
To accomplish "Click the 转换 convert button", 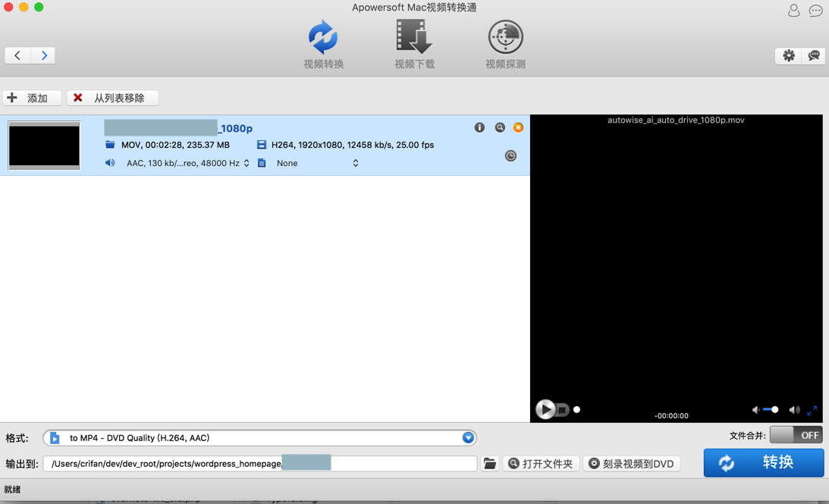I will pyautogui.click(x=764, y=463).
